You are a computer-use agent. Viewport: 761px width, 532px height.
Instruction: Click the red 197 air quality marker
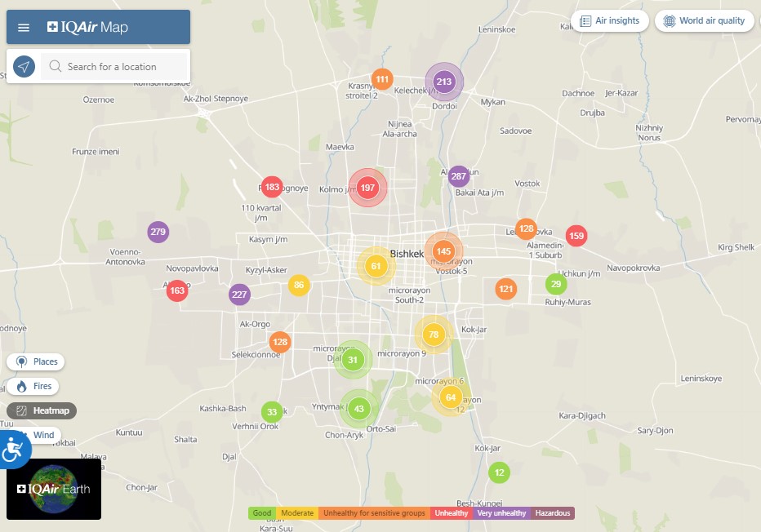367,188
